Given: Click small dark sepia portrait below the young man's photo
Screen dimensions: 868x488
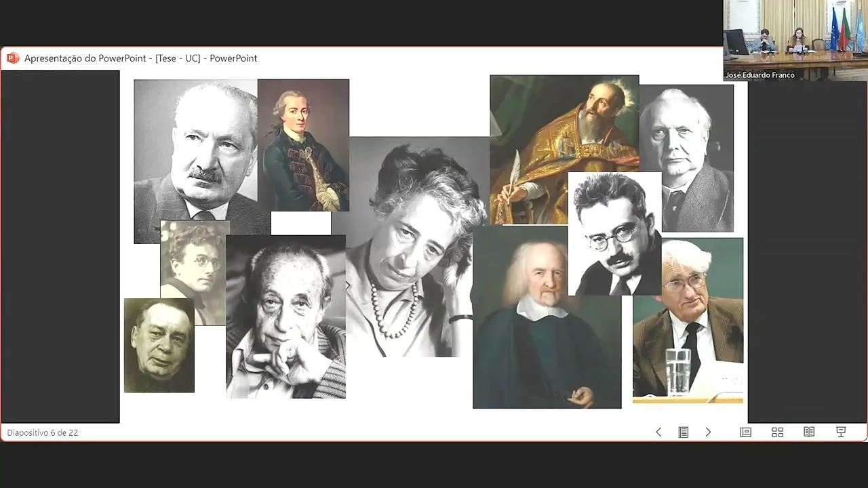Looking at the screenshot, I should point(159,346).
